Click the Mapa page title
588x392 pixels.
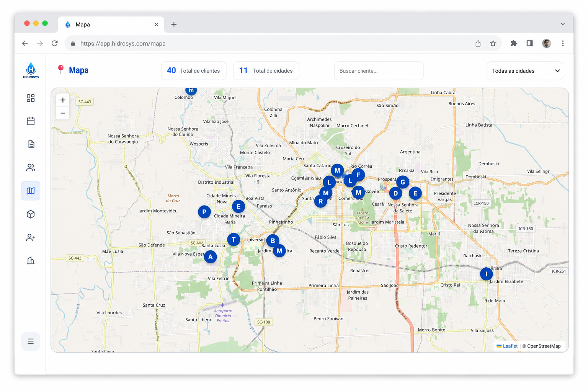(78, 70)
